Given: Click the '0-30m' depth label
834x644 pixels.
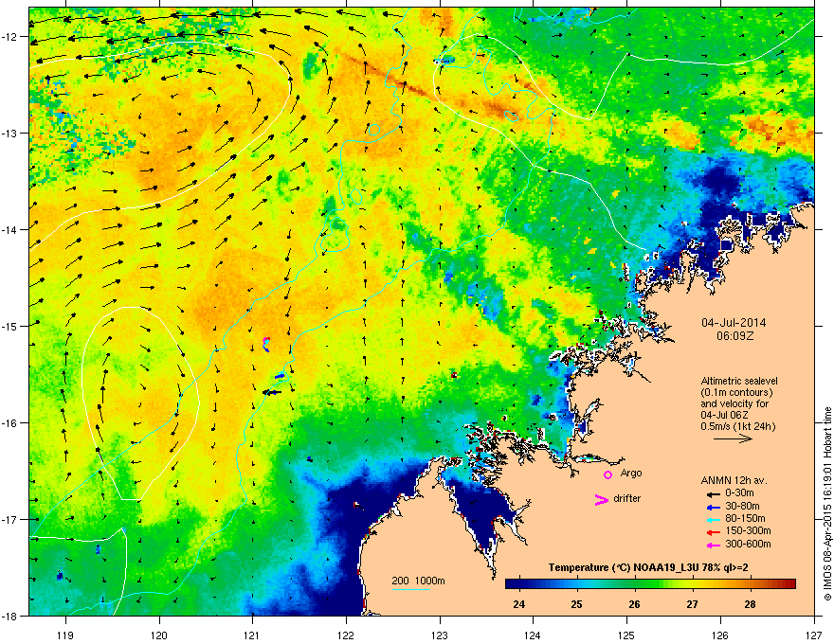Looking at the screenshot, I should click(x=740, y=493).
